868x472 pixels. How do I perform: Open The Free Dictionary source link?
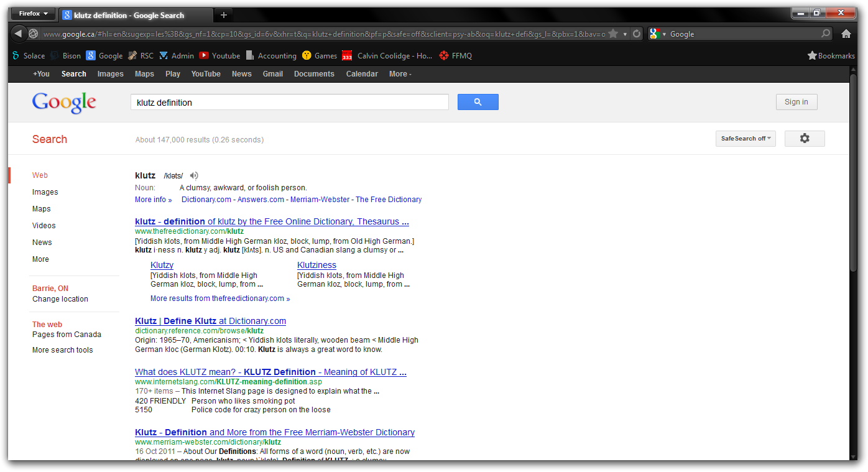coord(389,200)
